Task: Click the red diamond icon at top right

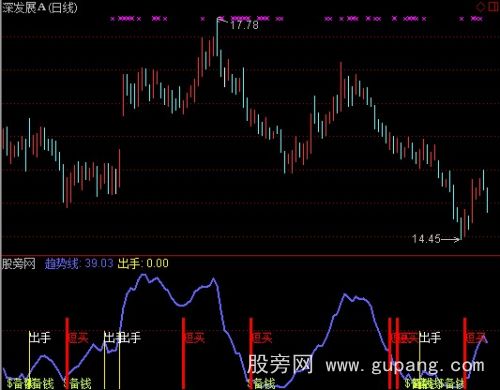Action: (x=481, y=7)
